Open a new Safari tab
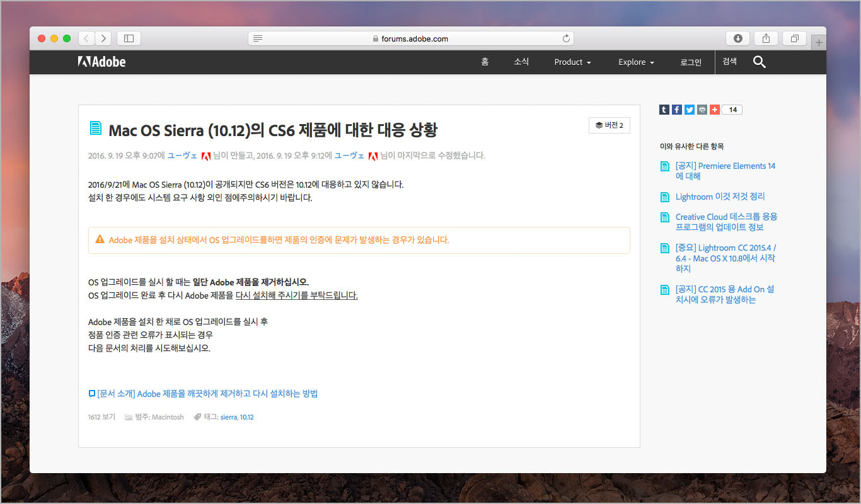861x504 pixels. coord(818,42)
